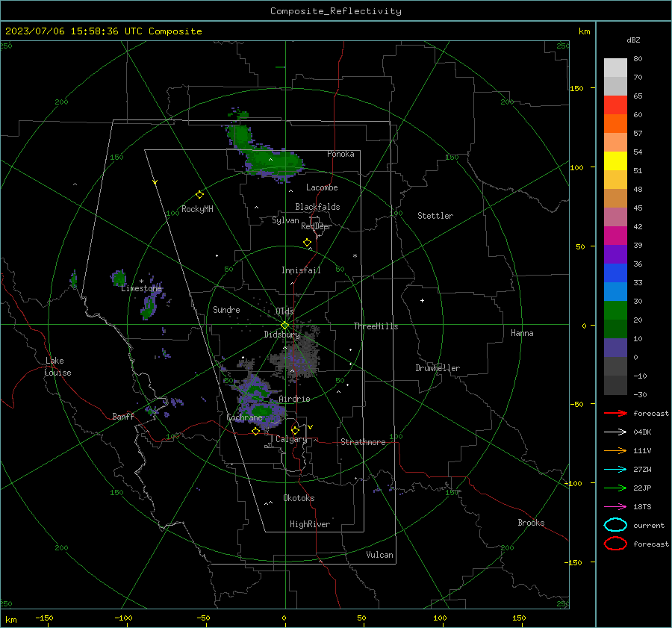Click the magenta 18TS arrow symbol
This screenshot has height=628, width=672.
[x=615, y=507]
